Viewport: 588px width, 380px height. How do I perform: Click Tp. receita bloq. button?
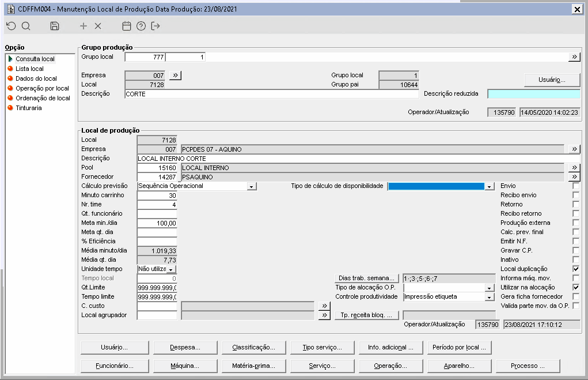coord(366,315)
